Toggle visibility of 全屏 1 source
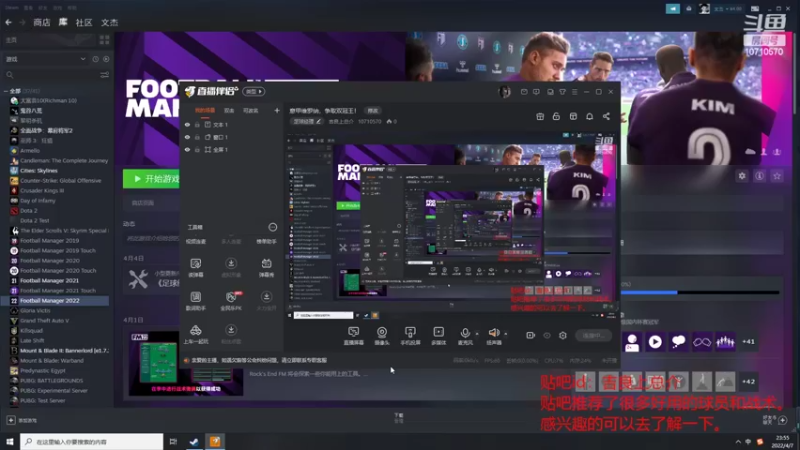Screen dimensions: 800x450 (x=187, y=150)
